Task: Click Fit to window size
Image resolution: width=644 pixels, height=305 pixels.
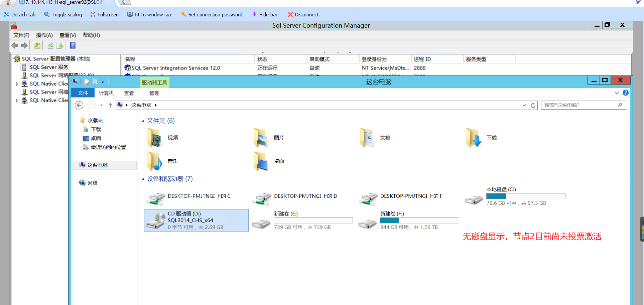Action: (x=150, y=14)
